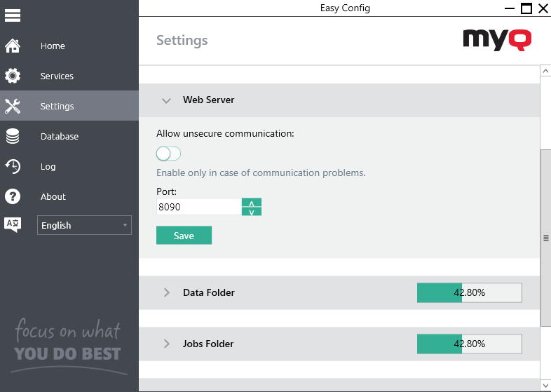Toggle Allow unsecure communication switch
This screenshot has width=551, height=392.
click(x=168, y=154)
